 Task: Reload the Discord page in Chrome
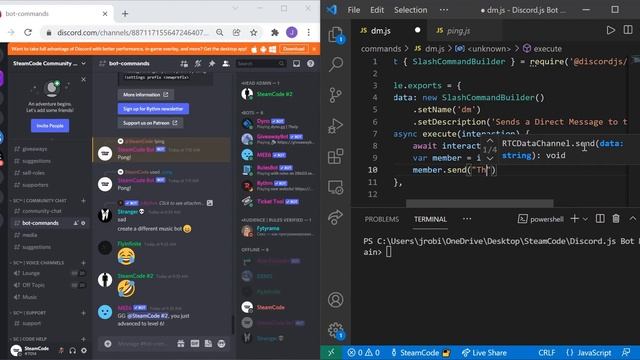pos(28,32)
